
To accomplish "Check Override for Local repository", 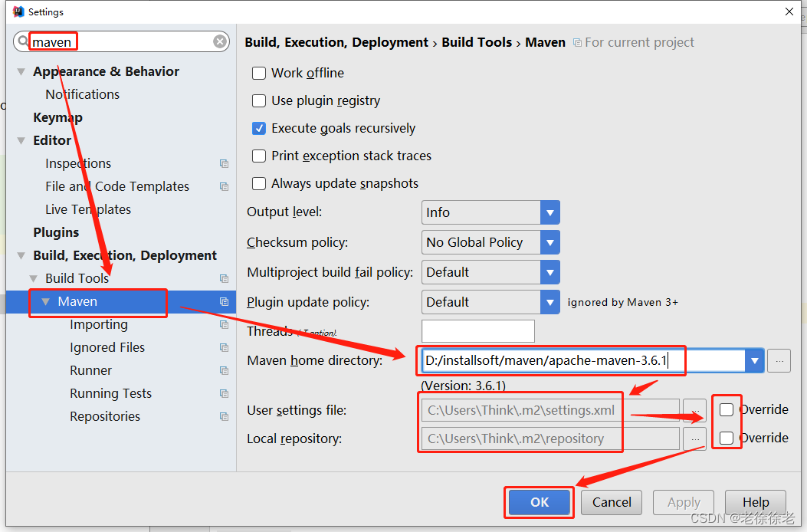I will (727, 438).
